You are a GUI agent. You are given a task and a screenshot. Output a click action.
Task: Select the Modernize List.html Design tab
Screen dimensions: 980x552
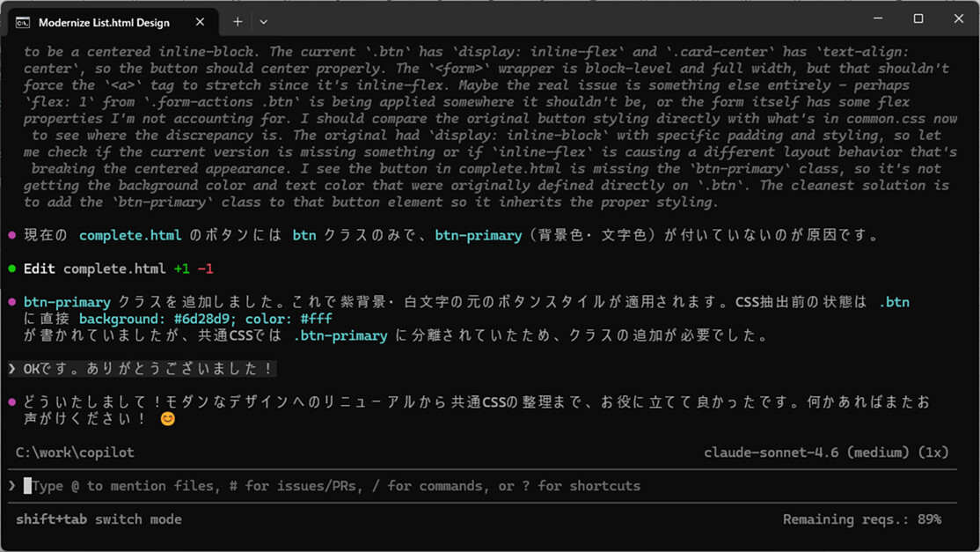tap(104, 21)
